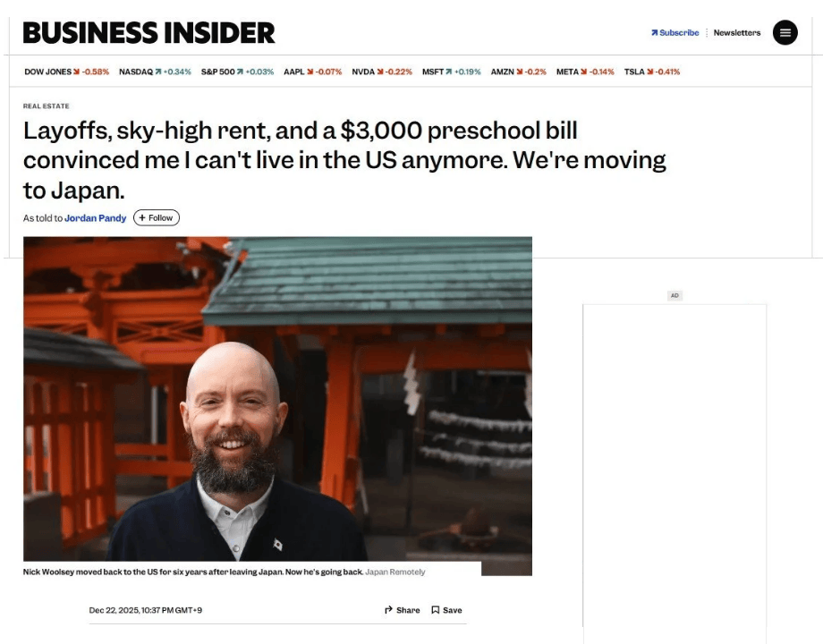The width and height of the screenshot is (823, 644).
Task: Open the NVDA stock ticker
Action: [x=382, y=72]
